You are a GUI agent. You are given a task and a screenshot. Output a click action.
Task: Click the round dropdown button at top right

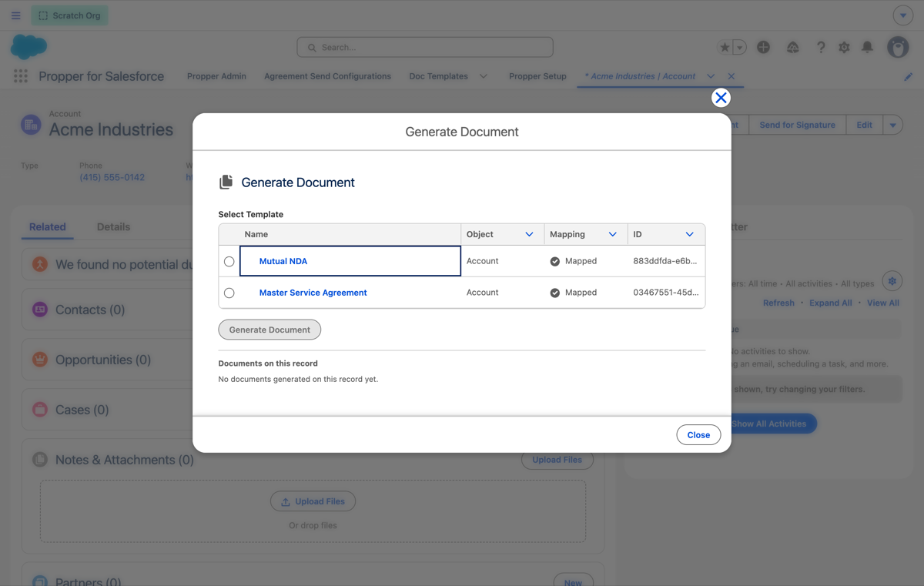coord(903,15)
